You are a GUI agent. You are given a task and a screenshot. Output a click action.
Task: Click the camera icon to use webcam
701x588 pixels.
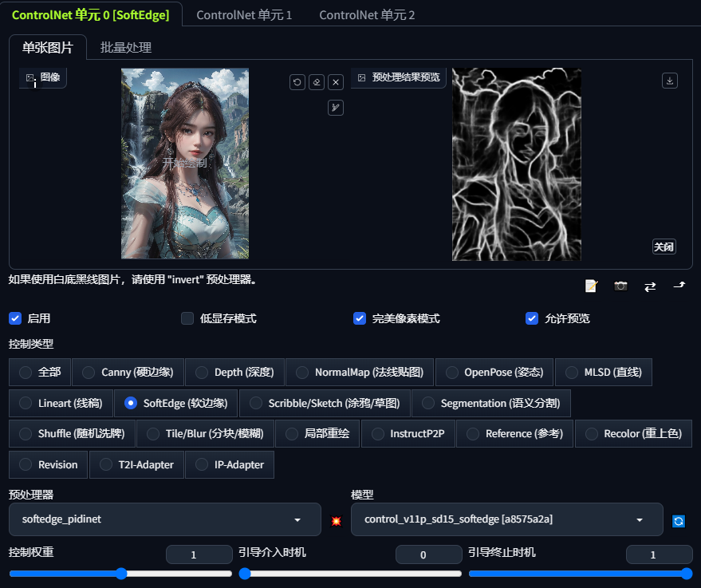[x=620, y=286]
